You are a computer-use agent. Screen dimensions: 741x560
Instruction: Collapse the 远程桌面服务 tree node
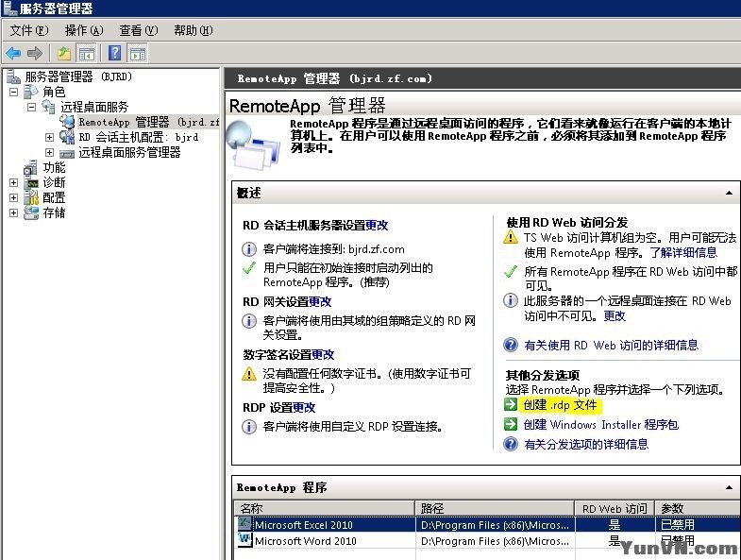[31, 107]
